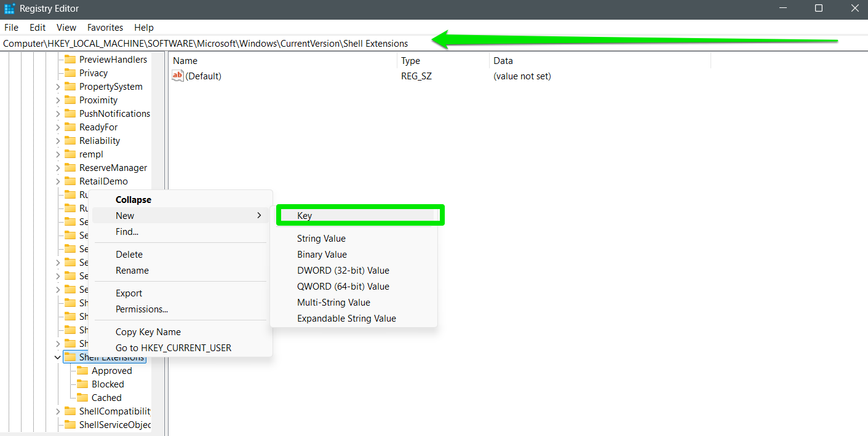Click the tree pane vertical scrollbar
868x436 pixels.
(158, 242)
